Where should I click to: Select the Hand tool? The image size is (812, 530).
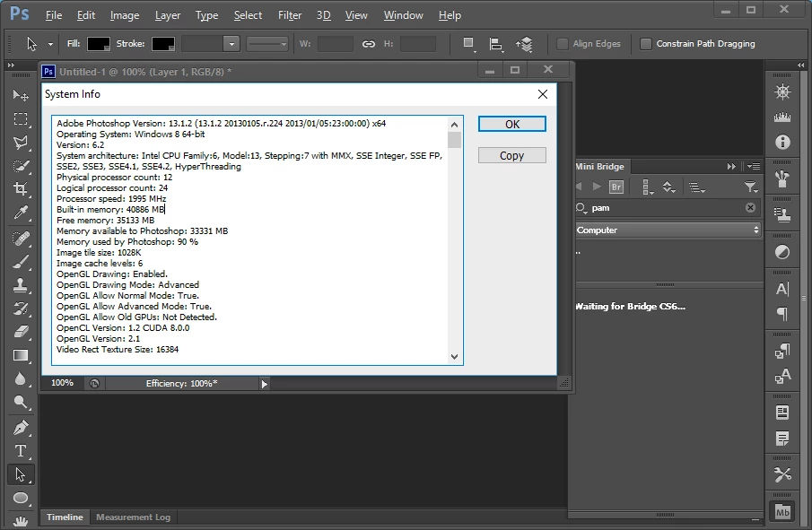pyautogui.click(x=21, y=521)
